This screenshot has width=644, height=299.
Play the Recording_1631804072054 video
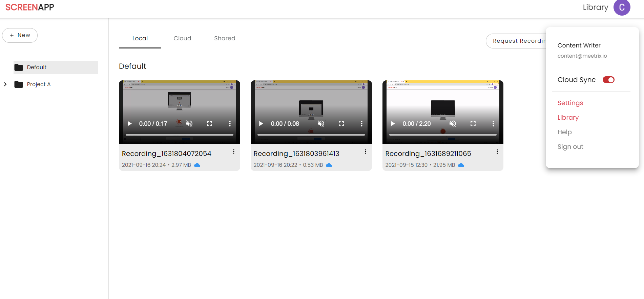(129, 124)
